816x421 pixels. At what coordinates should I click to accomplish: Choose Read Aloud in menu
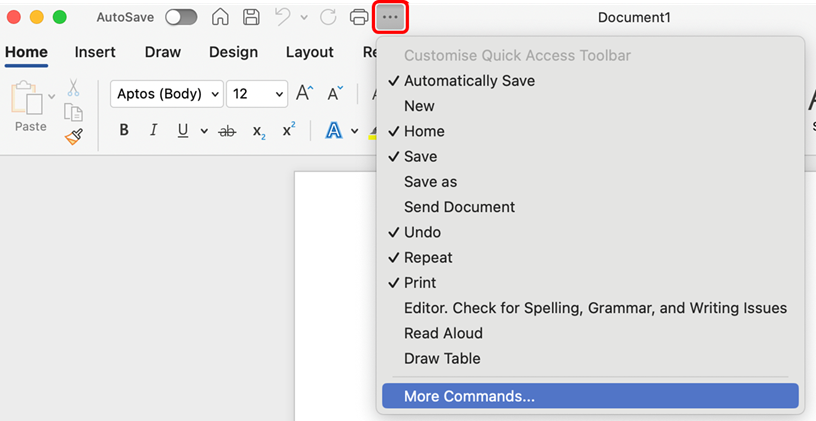pos(590,333)
